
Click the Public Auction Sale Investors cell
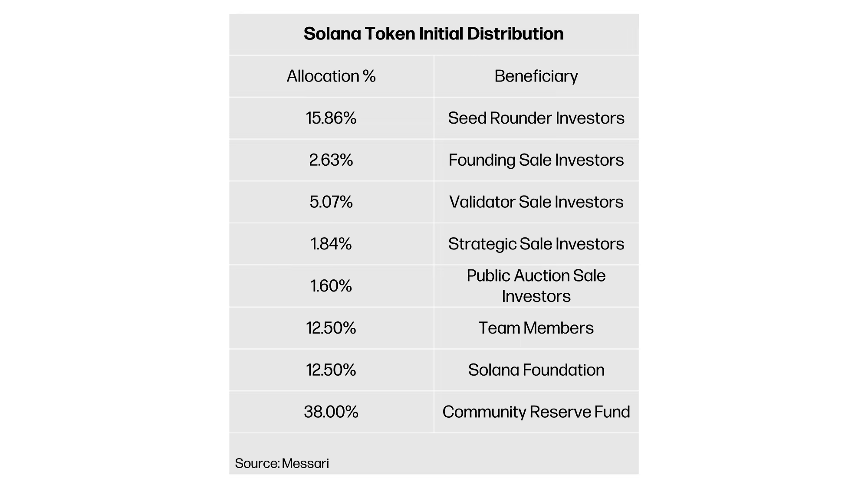(536, 286)
